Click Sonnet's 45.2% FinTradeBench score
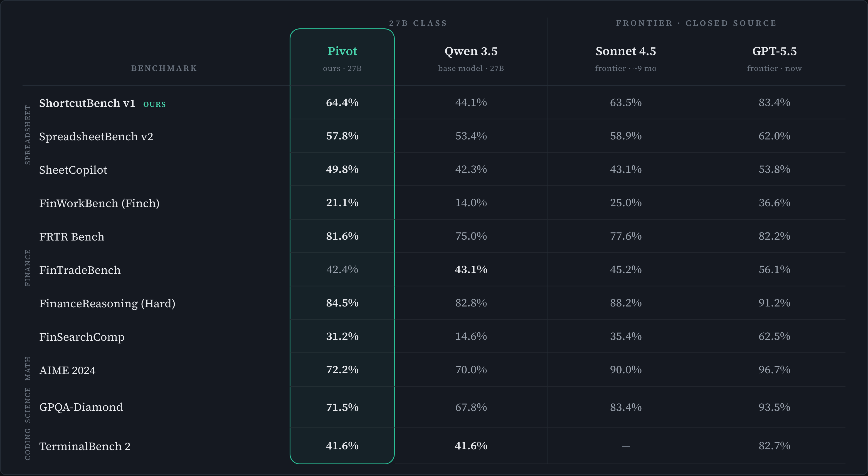 626,269
